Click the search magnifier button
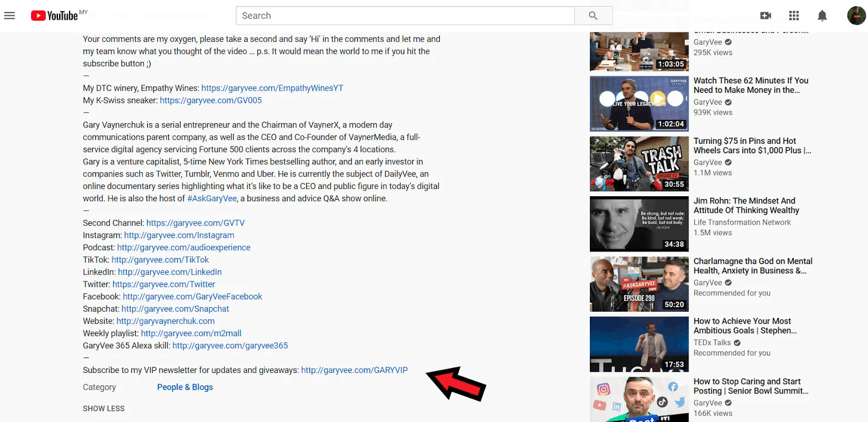Image resolution: width=868 pixels, height=422 pixels. pyautogui.click(x=593, y=16)
